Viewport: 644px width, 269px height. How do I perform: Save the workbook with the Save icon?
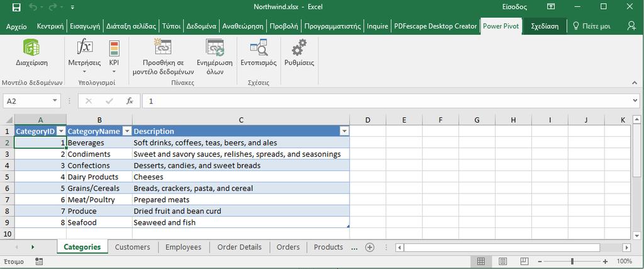(x=16, y=7)
